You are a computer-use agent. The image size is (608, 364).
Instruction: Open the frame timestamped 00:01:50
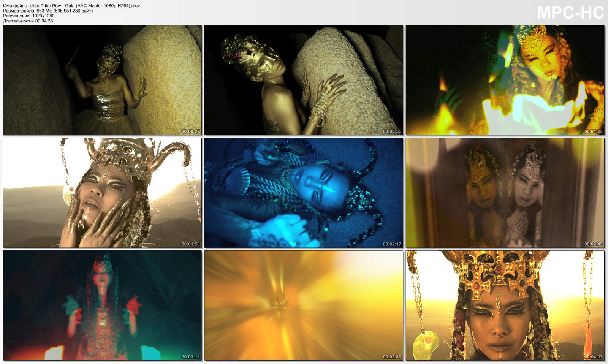[x=102, y=193]
